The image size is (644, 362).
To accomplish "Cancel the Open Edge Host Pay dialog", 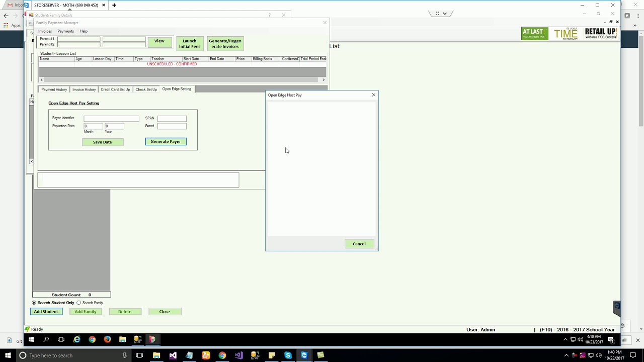I will tap(359, 244).
